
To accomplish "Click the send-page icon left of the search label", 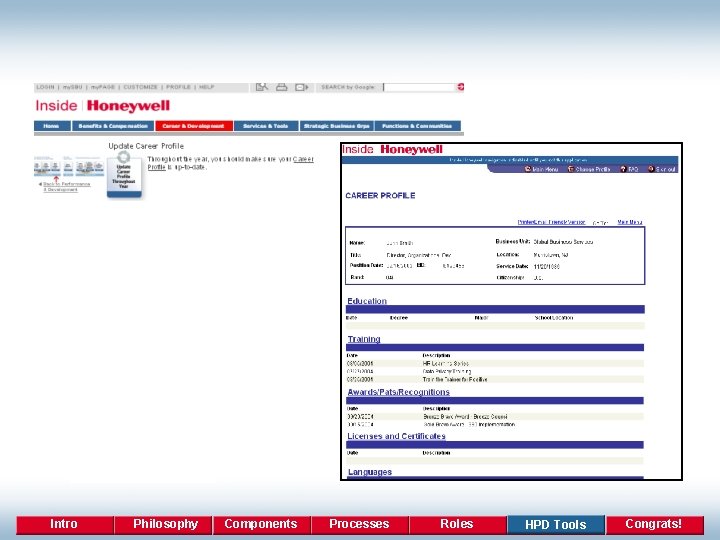I will [302, 87].
